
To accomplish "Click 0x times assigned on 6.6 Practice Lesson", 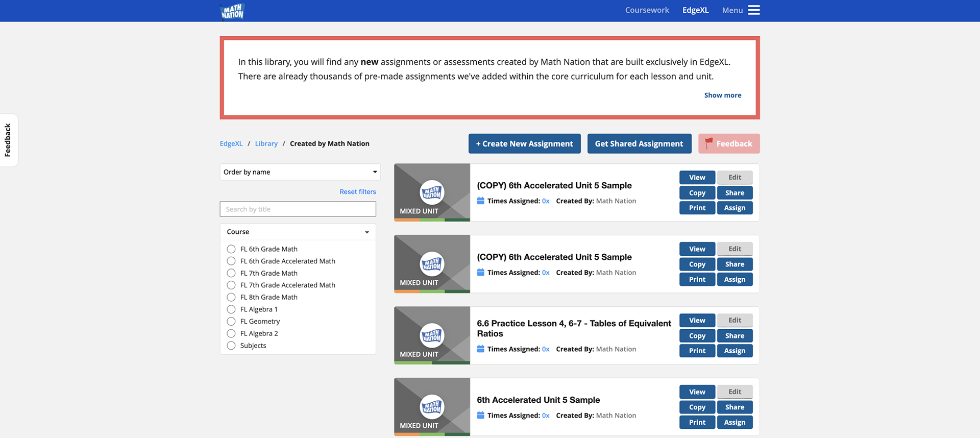I will click(x=546, y=349).
